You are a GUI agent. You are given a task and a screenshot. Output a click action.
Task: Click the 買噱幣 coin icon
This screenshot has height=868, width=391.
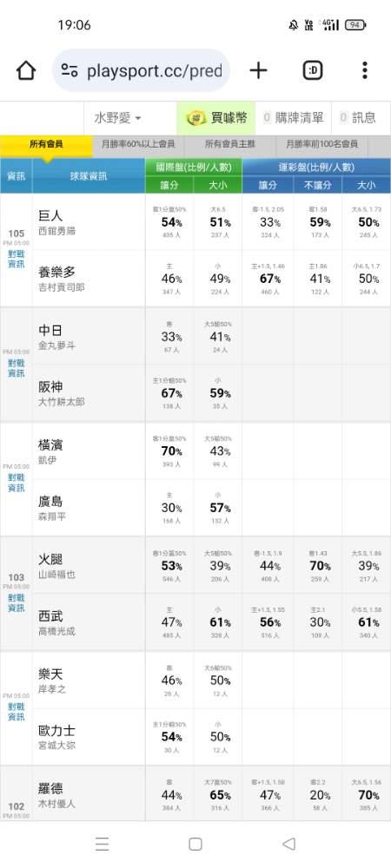[x=195, y=117]
